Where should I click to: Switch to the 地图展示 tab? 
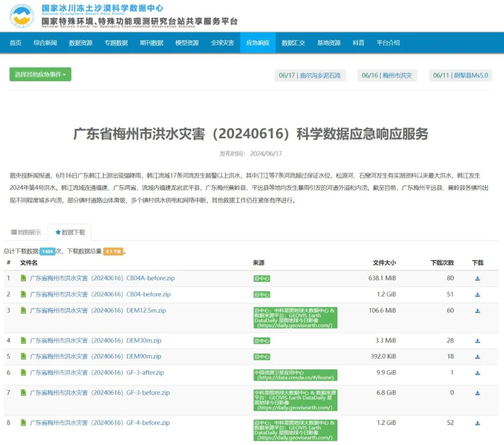(26, 232)
